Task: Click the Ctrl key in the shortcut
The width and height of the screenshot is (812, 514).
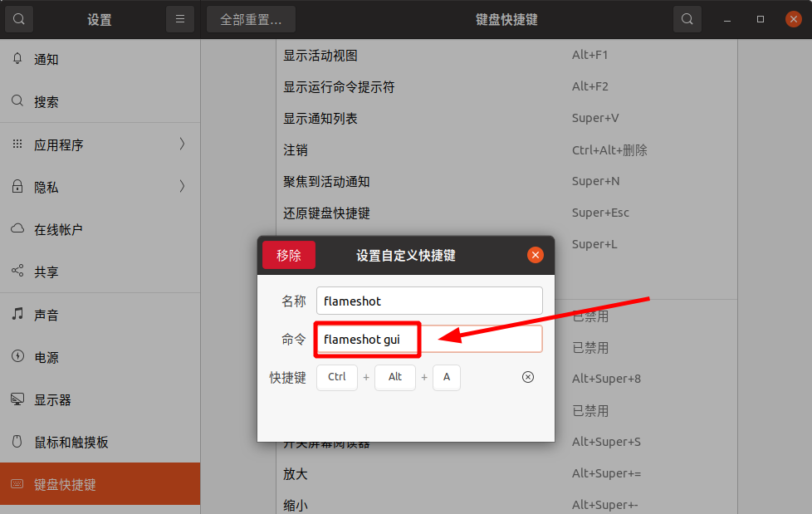Action: [x=337, y=377]
